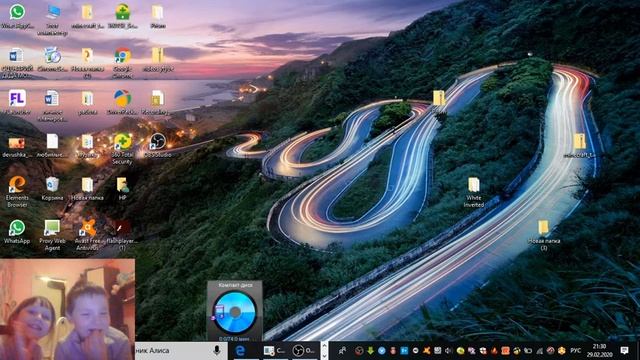Select the HP folder icon
The image size is (640, 360).
(x=122, y=188)
